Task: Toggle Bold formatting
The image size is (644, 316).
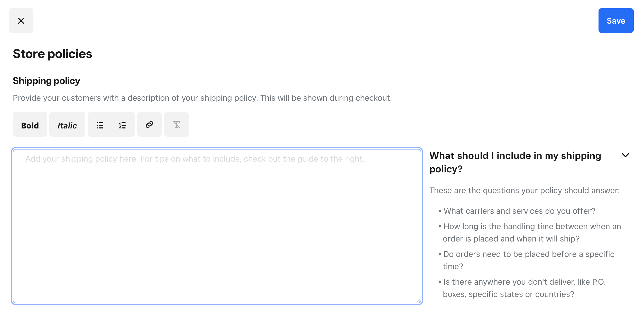Action: click(30, 125)
